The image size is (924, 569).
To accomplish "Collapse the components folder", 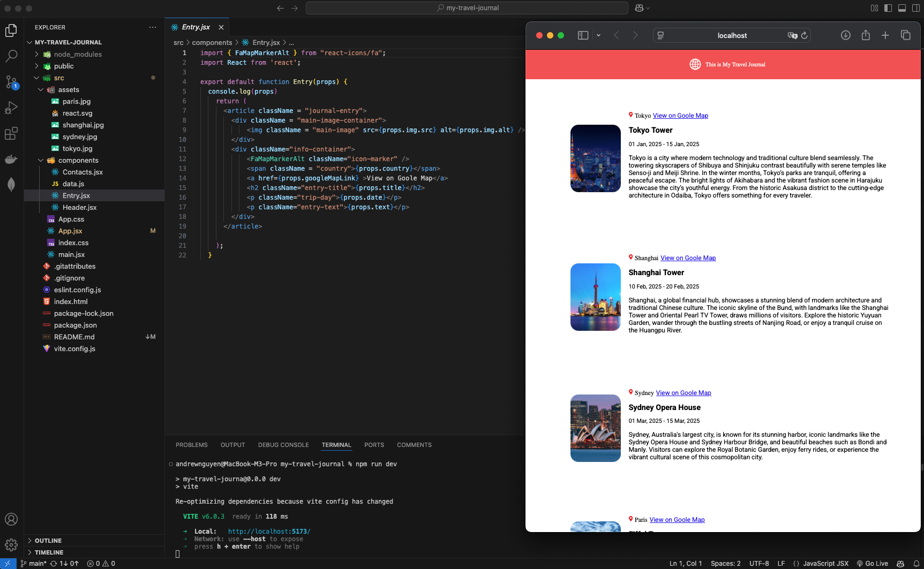I will (78, 161).
